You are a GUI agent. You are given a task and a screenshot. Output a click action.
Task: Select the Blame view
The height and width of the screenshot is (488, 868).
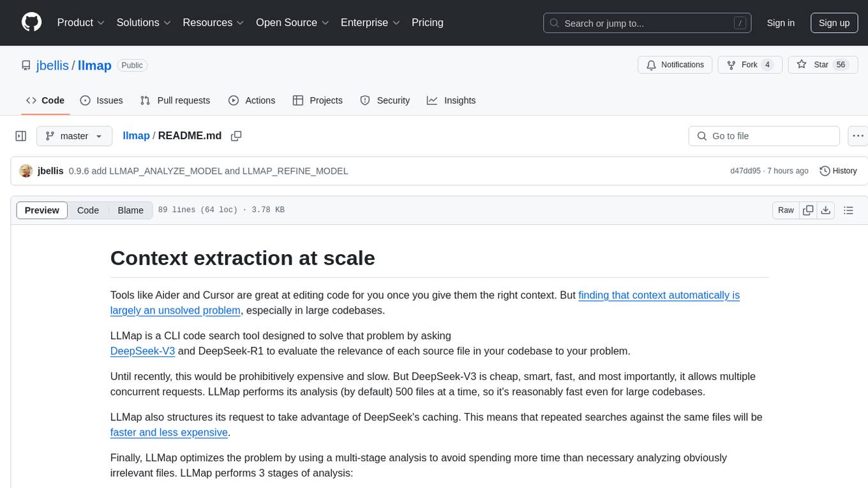point(130,210)
